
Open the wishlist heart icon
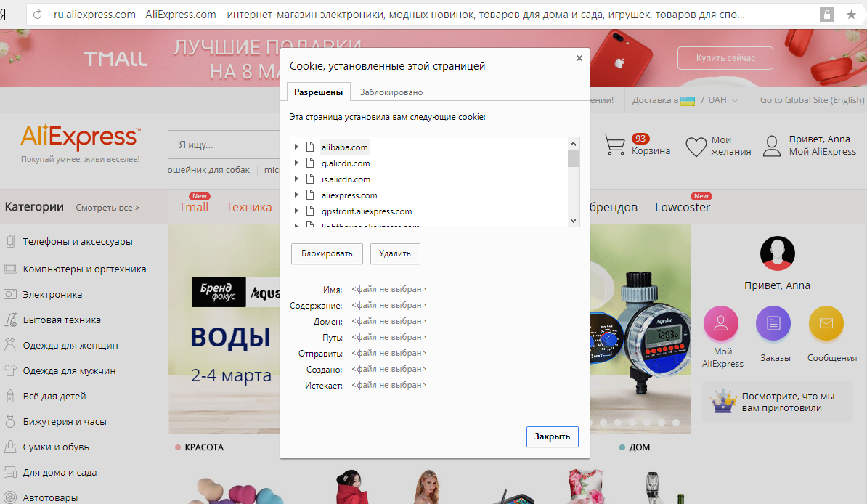pyautogui.click(x=696, y=147)
